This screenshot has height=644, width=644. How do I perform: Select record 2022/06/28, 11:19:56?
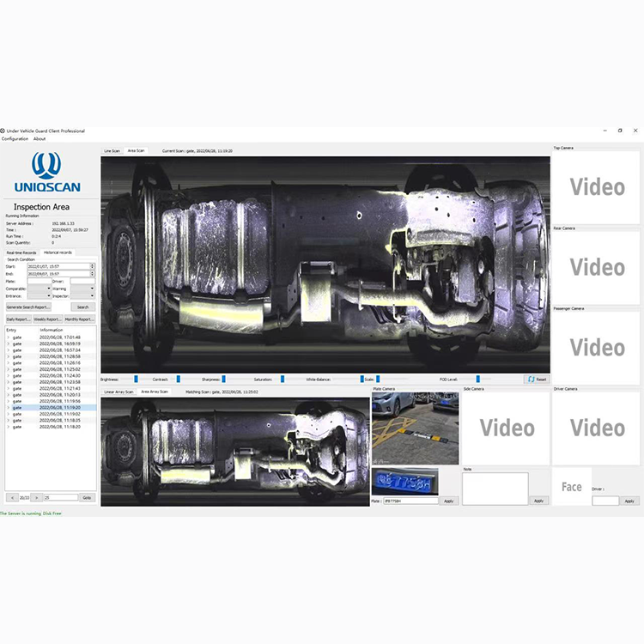51,401
